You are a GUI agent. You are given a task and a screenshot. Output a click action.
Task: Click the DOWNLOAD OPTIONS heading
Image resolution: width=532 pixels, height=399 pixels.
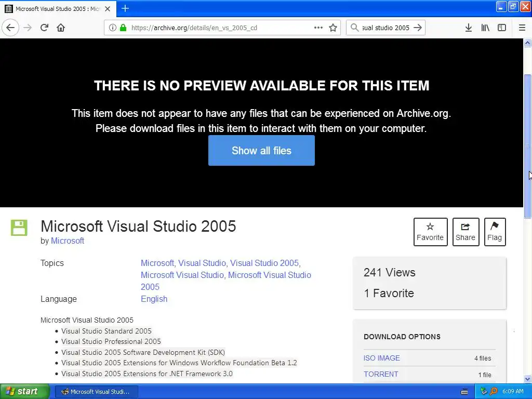[402, 337]
